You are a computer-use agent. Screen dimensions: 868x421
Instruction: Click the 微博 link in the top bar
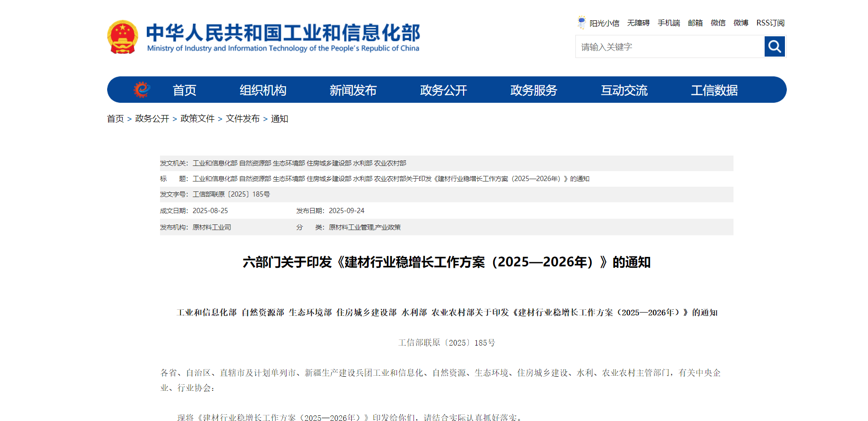(741, 23)
